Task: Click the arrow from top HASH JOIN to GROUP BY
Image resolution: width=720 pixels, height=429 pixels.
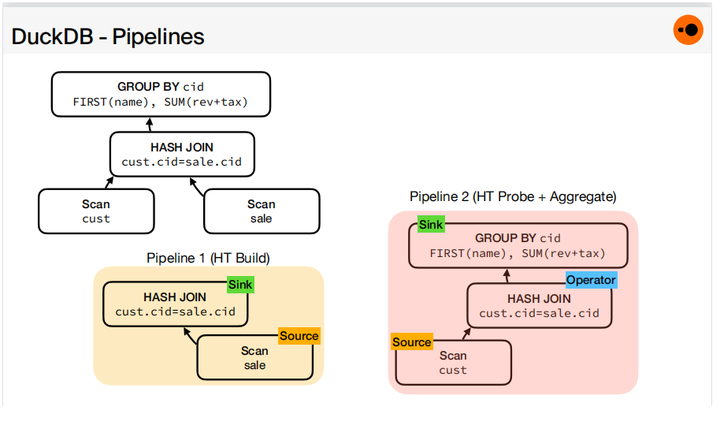Action: point(150,122)
